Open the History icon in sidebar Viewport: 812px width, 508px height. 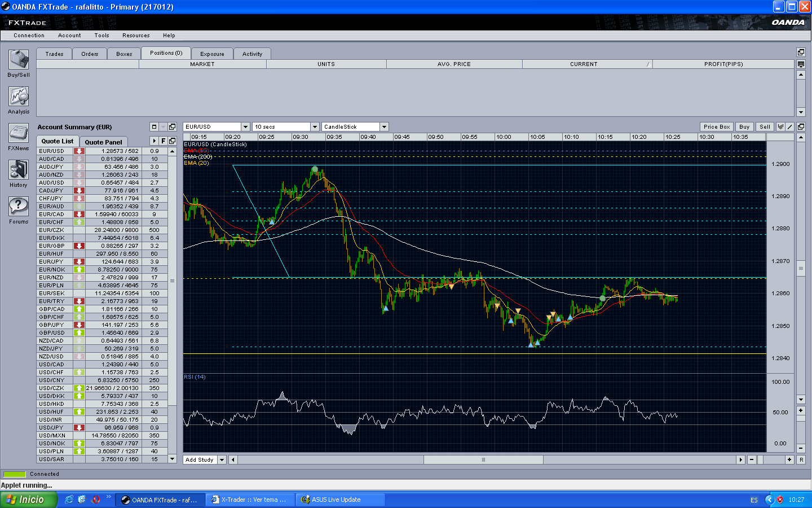coord(19,170)
